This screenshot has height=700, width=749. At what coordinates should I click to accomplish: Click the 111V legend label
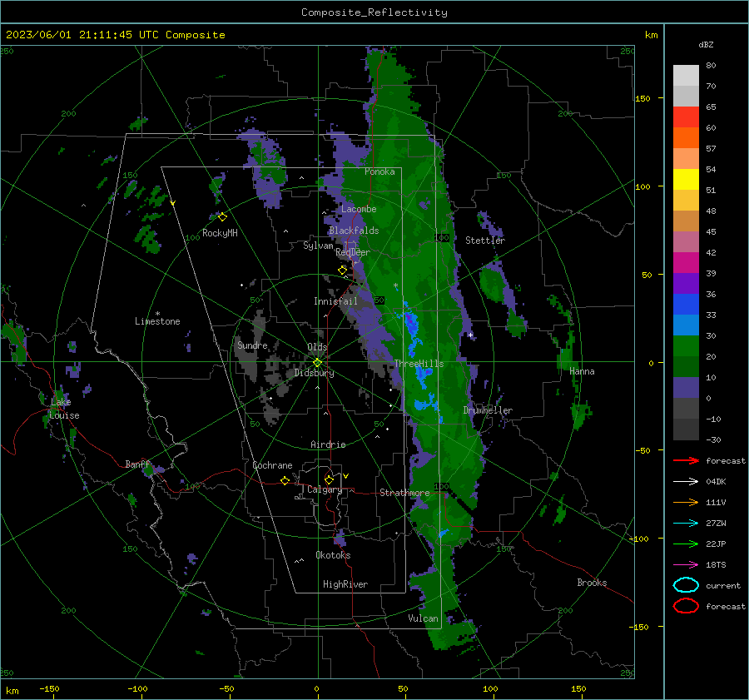(716, 502)
